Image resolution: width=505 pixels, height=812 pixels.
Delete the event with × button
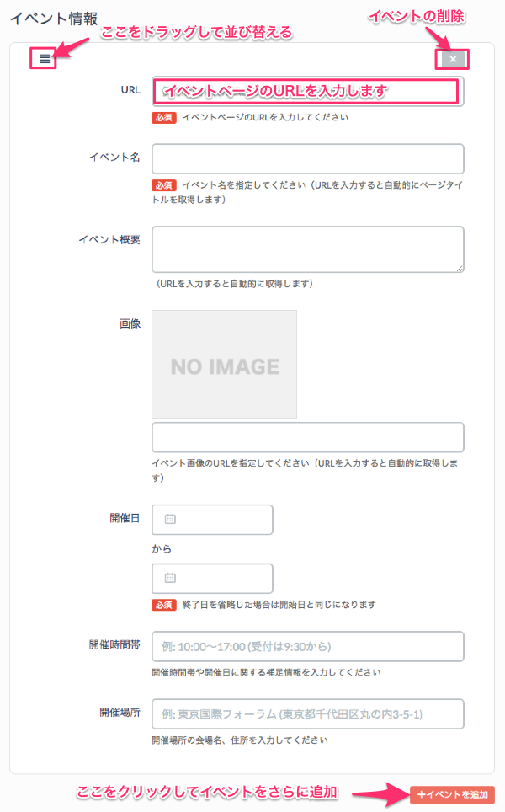(x=453, y=59)
